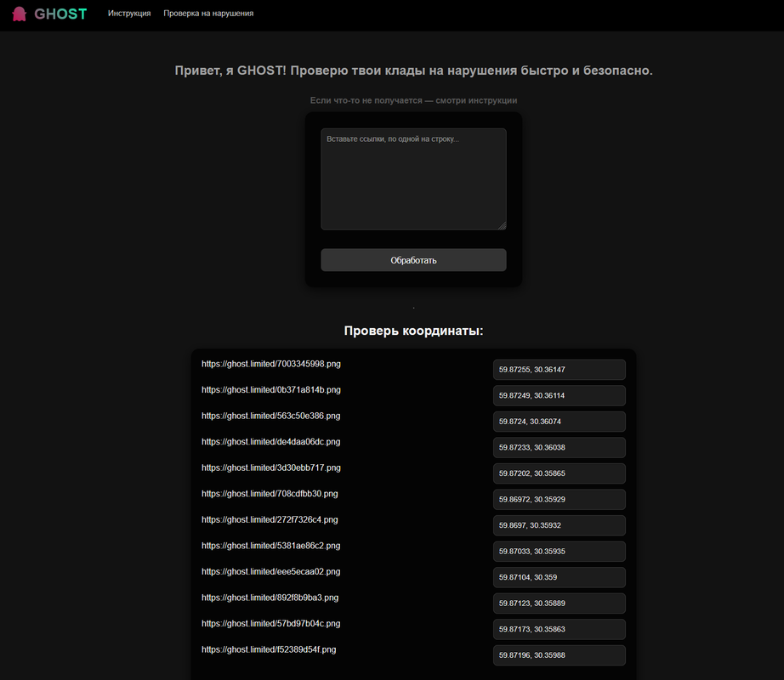
Task: Select coordinate field 59.87123, 30.35889
Action: [559, 603]
